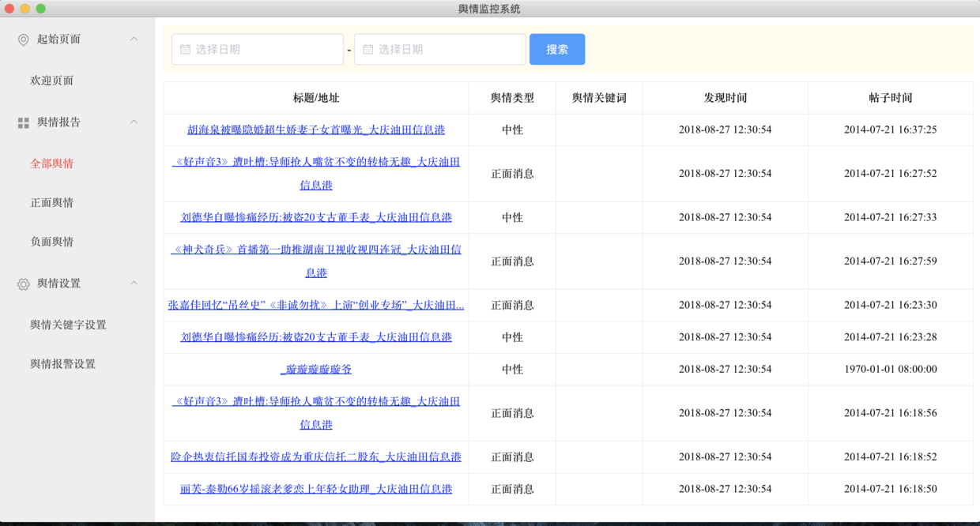Click the calendar icon in the second date picker

pyautogui.click(x=367, y=48)
